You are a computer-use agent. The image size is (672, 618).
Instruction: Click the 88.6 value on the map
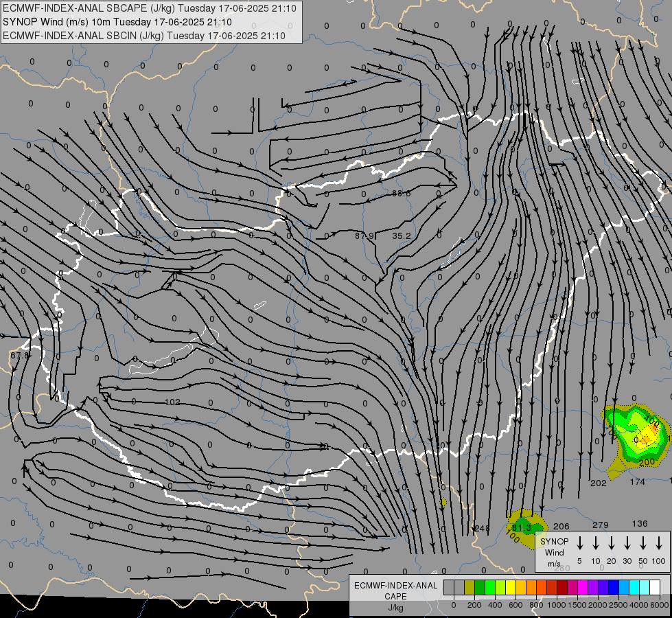(x=401, y=194)
